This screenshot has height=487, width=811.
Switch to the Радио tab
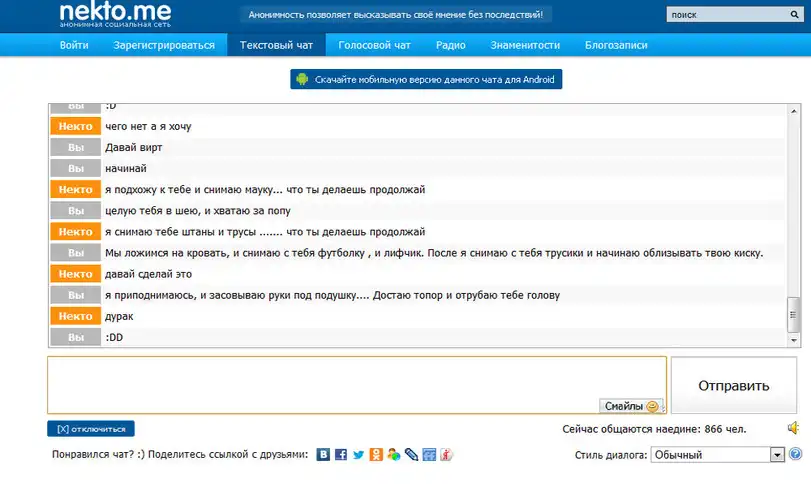[x=450, y=45]
